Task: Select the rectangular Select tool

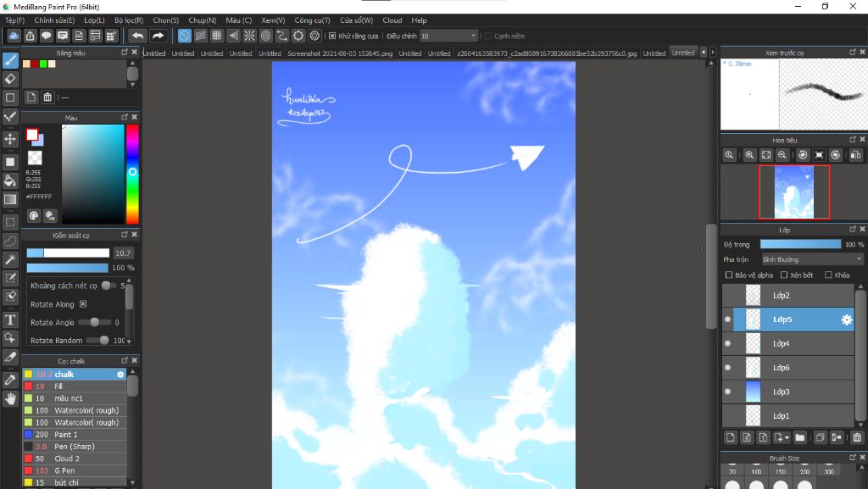Action: click(x=10, y=222)
